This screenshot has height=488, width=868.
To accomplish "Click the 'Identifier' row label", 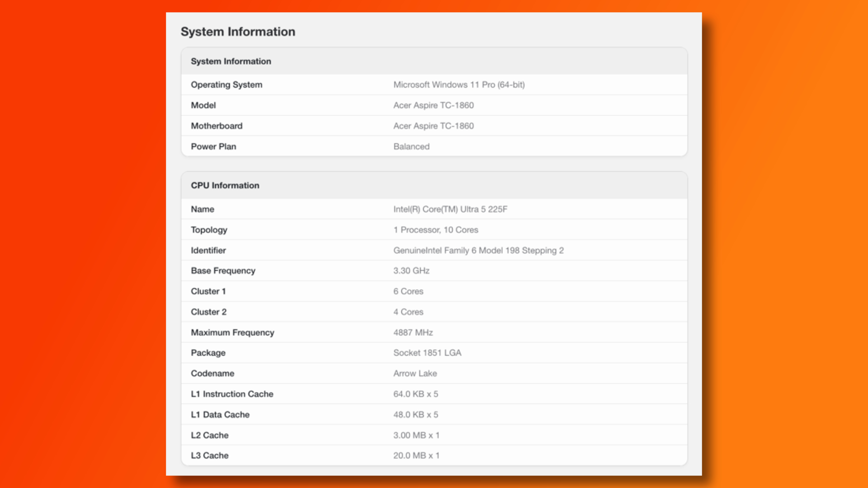I will click(208, 250).
